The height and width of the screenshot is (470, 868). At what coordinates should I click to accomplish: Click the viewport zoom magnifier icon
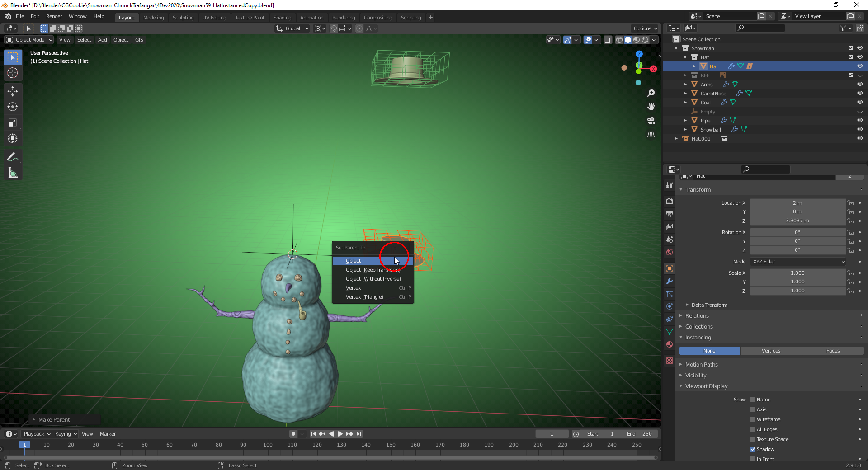point(651,93)
